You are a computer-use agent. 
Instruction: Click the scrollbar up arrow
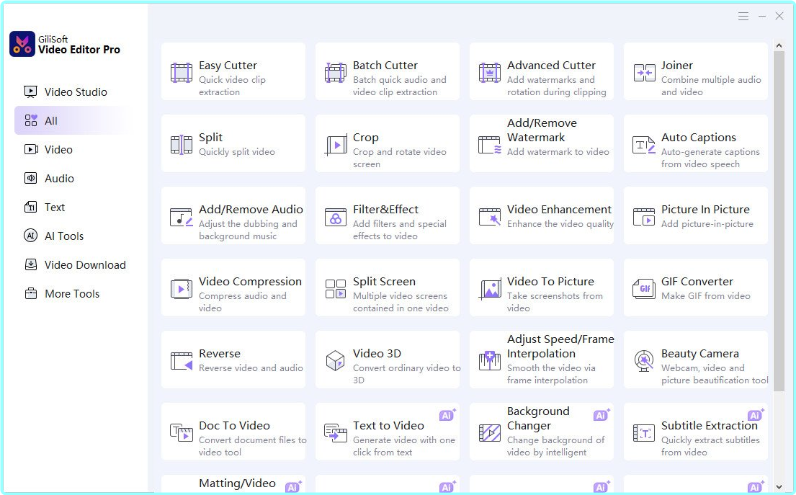tap(779, 46)
